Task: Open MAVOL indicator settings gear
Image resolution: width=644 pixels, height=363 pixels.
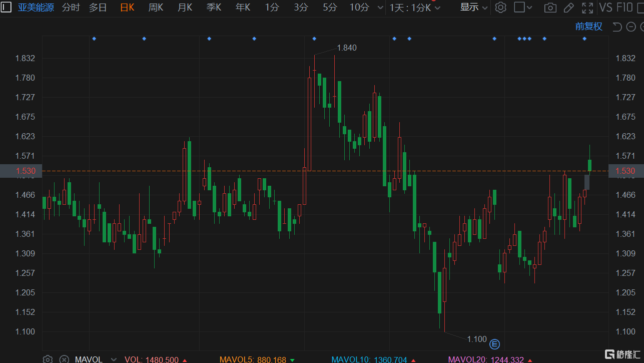Action: point(48,359)
